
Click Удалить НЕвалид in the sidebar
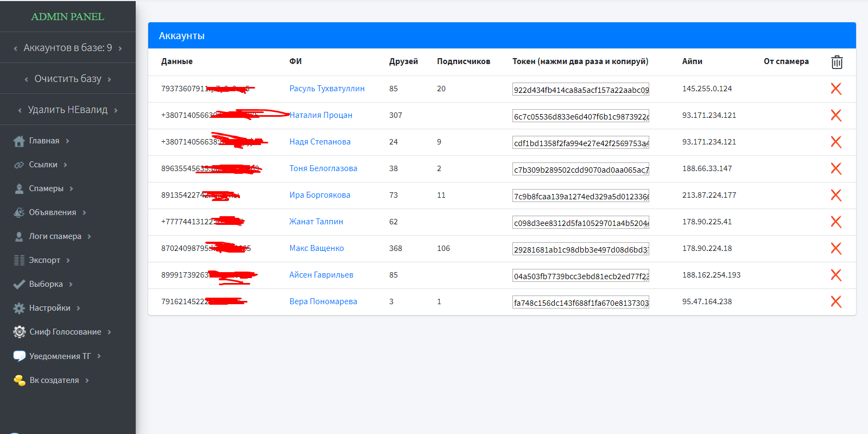[x=68, y=110]
